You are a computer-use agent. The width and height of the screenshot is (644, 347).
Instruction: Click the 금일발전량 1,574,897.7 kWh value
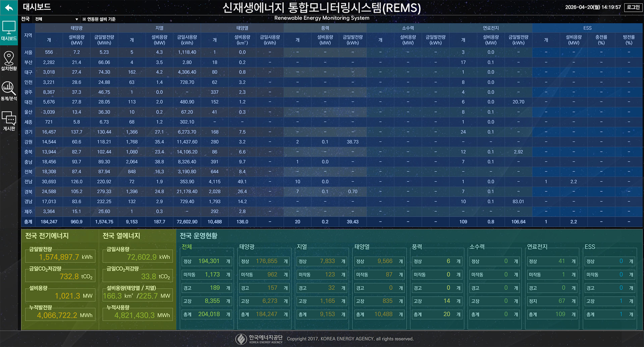click(x=60, y=257)
